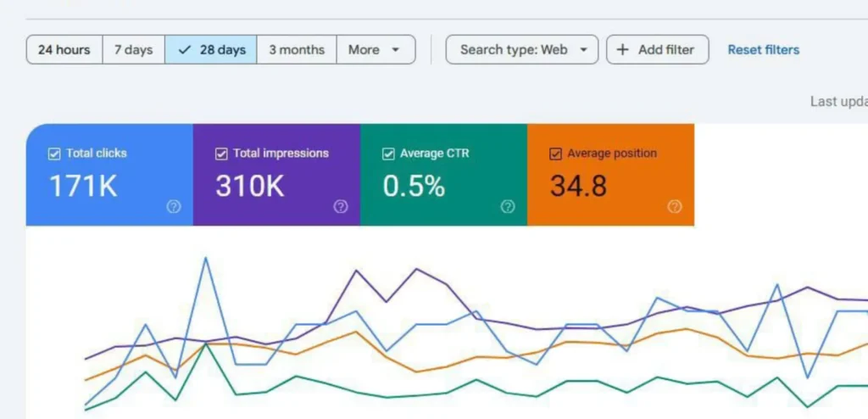
Task: Click the 34.8 value on the orange card
Action: coord(578,186)
